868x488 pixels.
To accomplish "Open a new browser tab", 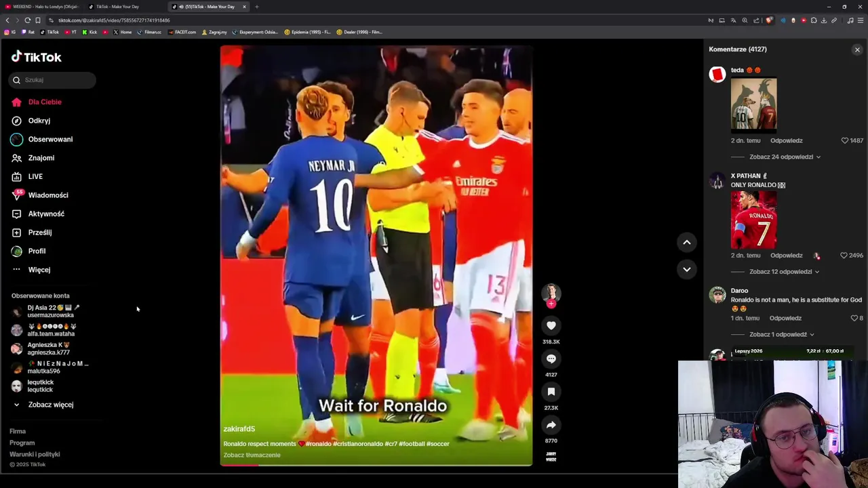I will (x=256, y=7).
